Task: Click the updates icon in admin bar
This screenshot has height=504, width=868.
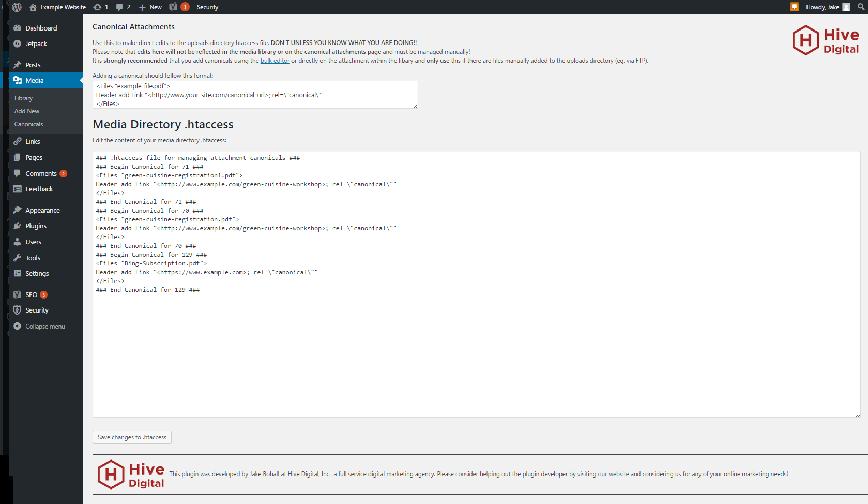Action: click(x=97, y=7)
